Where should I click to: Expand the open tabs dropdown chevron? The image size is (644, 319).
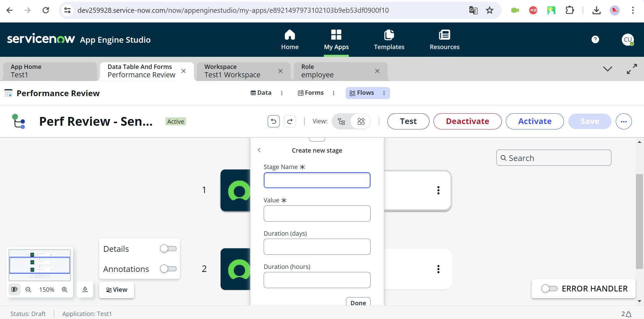click(x=607, y=69)
